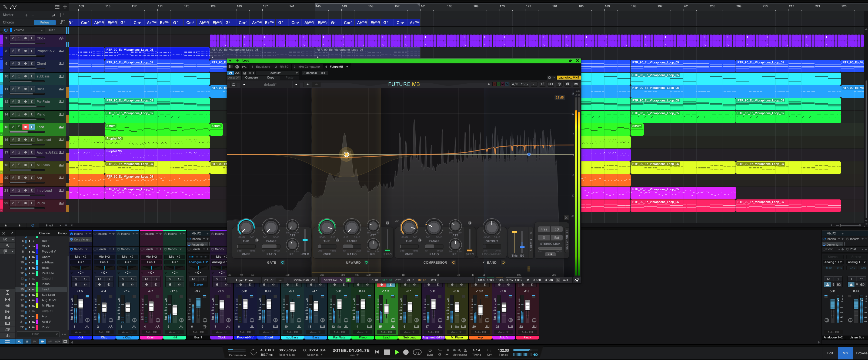868x360 pixels.
Task: Click the FutureMB undo arrow
Action: pyautogui.click(x=308, y=84)
